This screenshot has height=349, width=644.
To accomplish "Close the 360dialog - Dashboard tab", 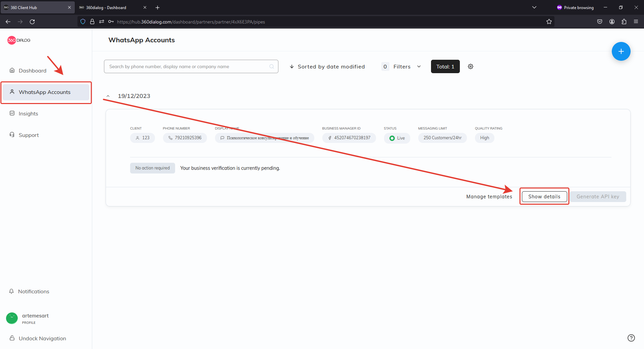I will tap(145, 7).
